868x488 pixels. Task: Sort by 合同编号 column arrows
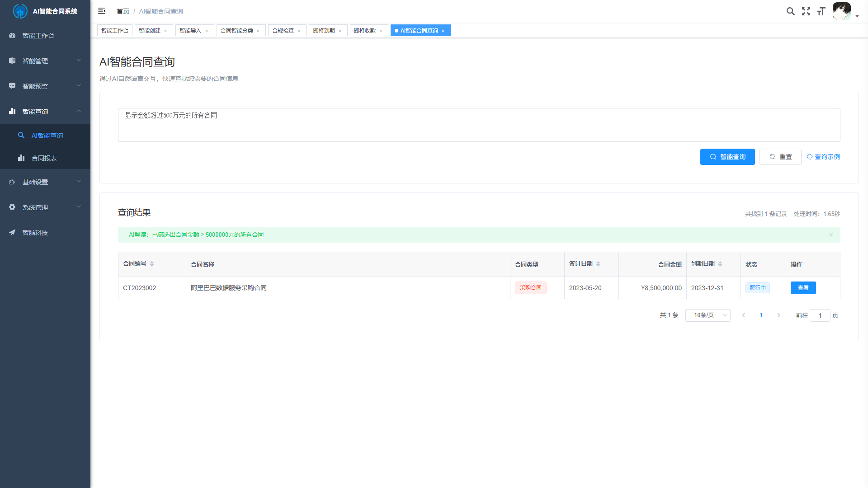(x=152, y=264)
